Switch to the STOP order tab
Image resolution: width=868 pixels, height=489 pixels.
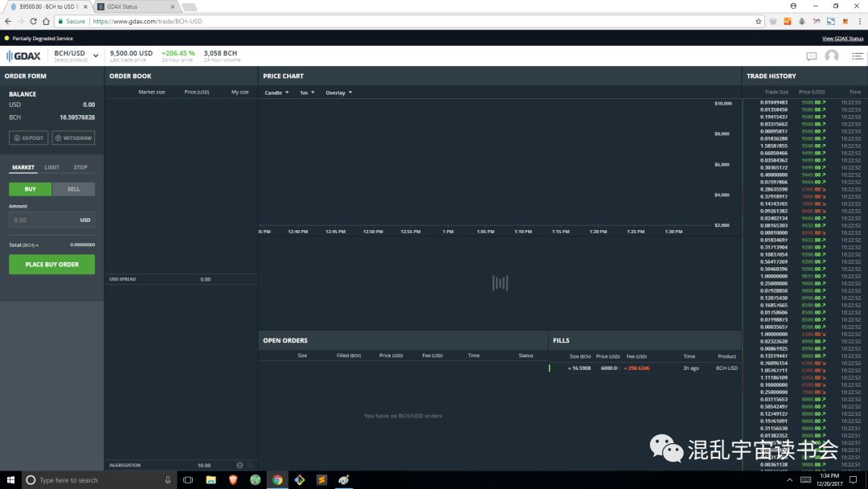pos(81,167)
